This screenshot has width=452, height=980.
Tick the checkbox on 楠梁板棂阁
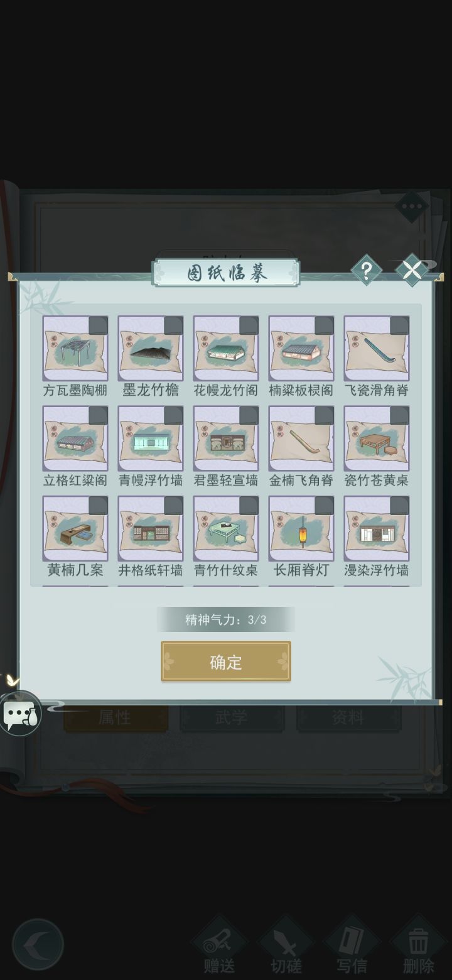tap(324, 325)
